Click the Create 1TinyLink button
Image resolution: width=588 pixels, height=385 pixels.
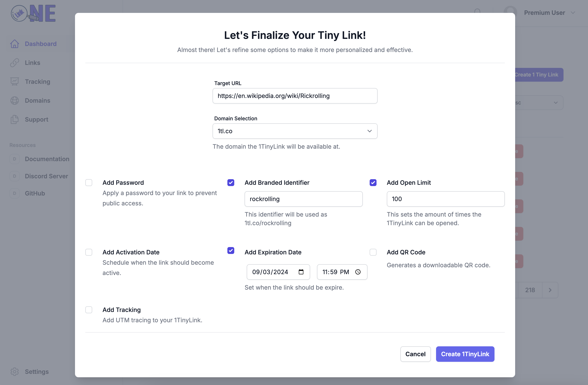click(x=465, y=354)
